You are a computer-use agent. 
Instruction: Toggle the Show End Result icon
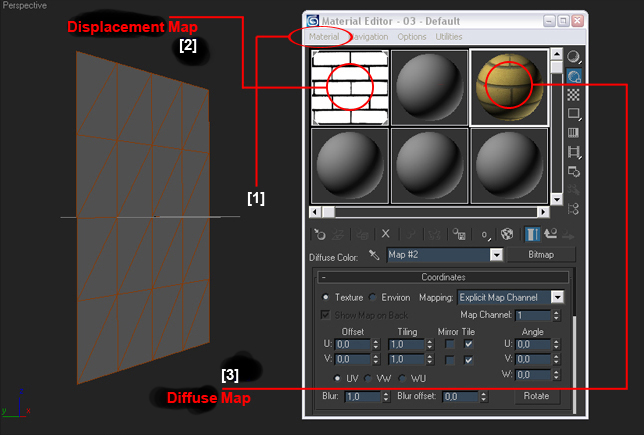[531, 234]
